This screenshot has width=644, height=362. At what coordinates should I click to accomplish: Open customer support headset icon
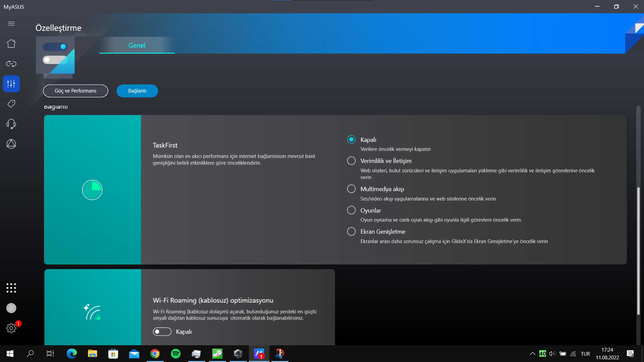click(x=11, y=124)
